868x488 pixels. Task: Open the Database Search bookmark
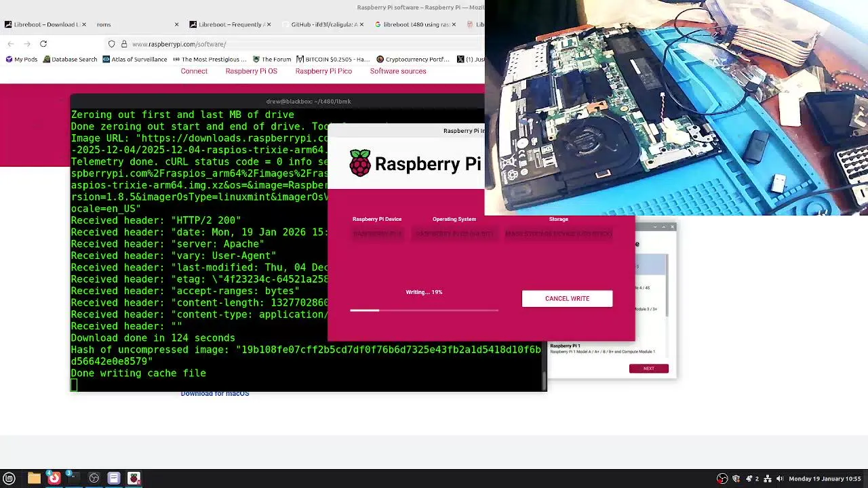click(70, 60)
